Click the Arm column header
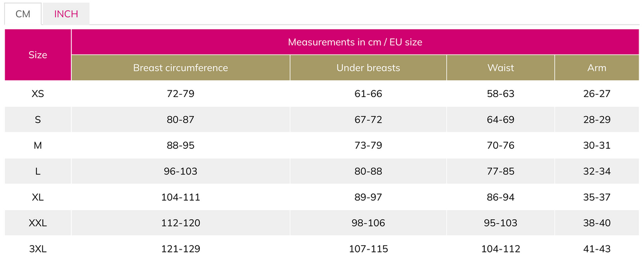 click(597, 68)
